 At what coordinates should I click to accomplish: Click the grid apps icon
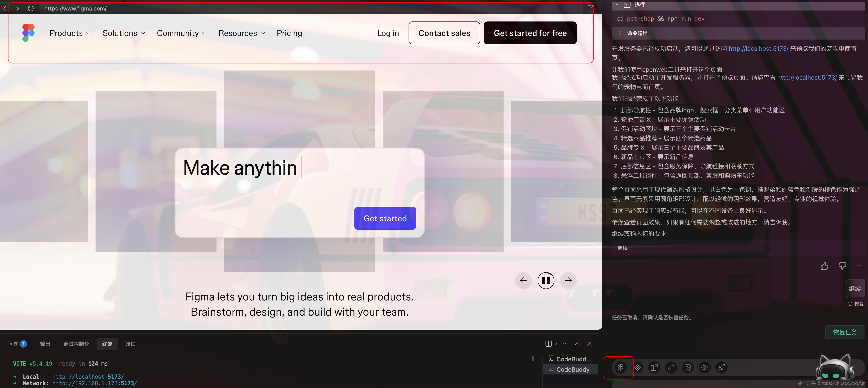point(654,367)
